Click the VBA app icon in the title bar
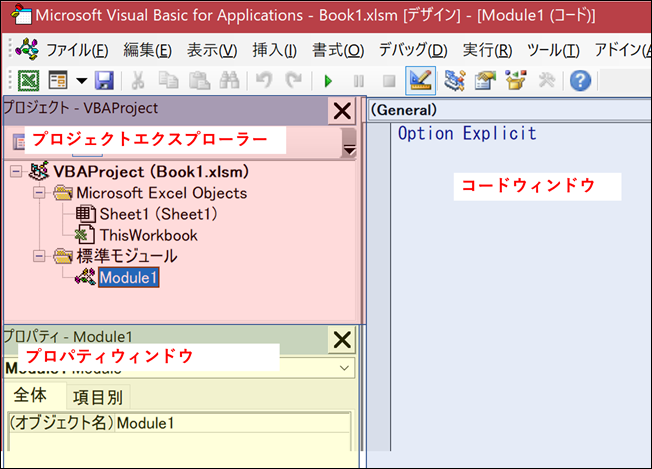Image resolution: width=652 pixels, height=469 pixels. pyautogui.click(x=21, y=15)
